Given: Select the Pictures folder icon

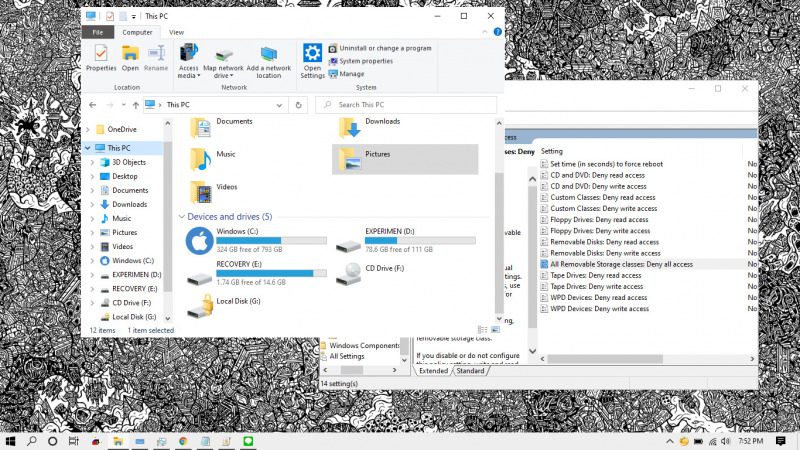Looking at the screenshot, I should pyautogui.click(x=350, y=159).
